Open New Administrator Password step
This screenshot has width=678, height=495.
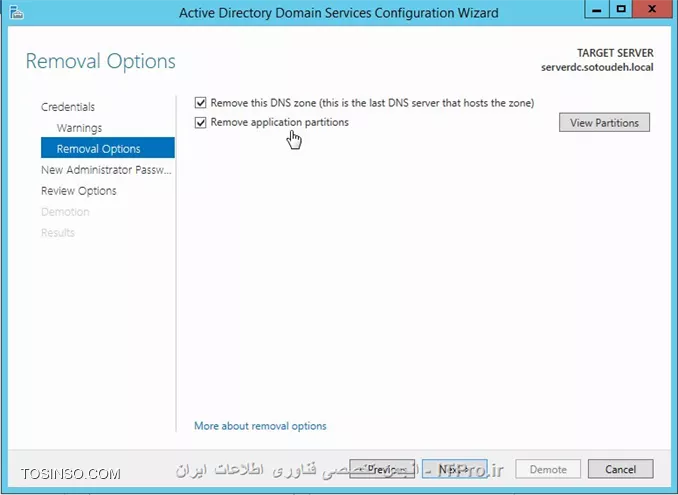(x=106, y=170)
